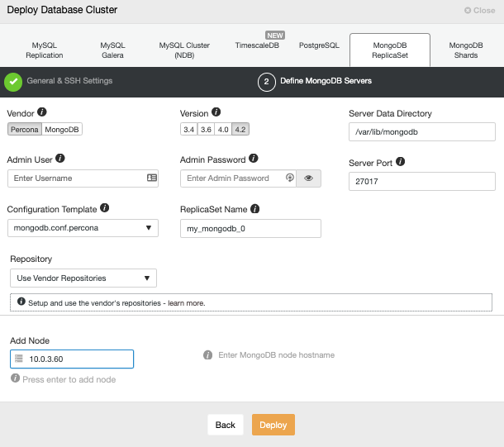Click the Deploy button
This screenshot has width=504, height=447.
tap(273, 425)
